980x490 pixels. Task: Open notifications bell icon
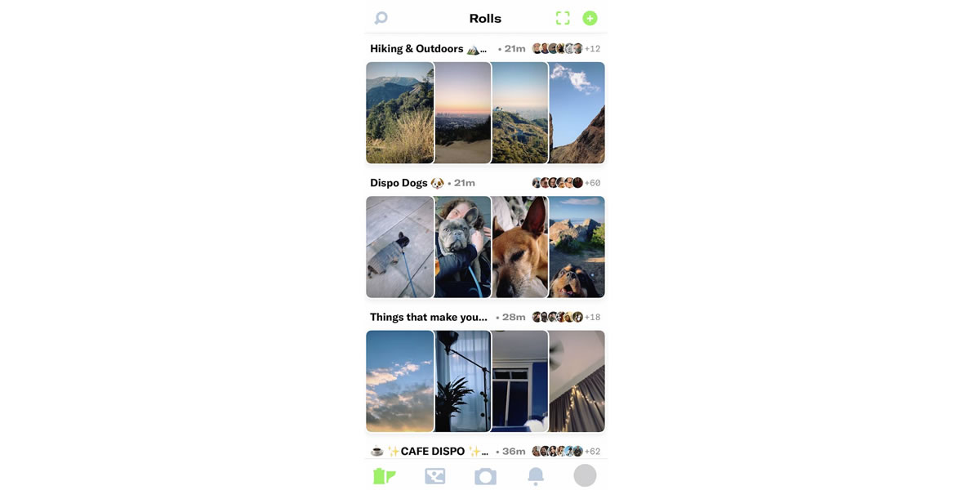pos(536,476)
